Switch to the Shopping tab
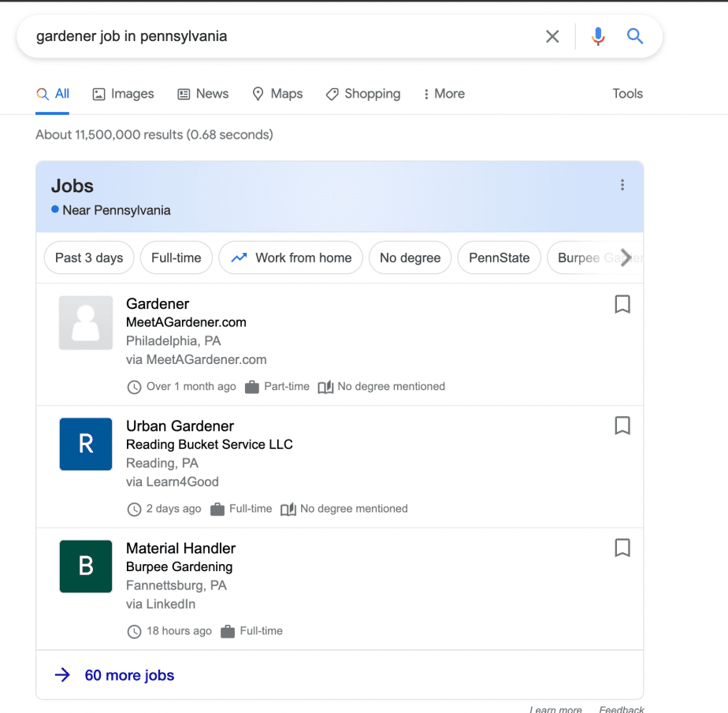728x713 pixels. (363, 94)
